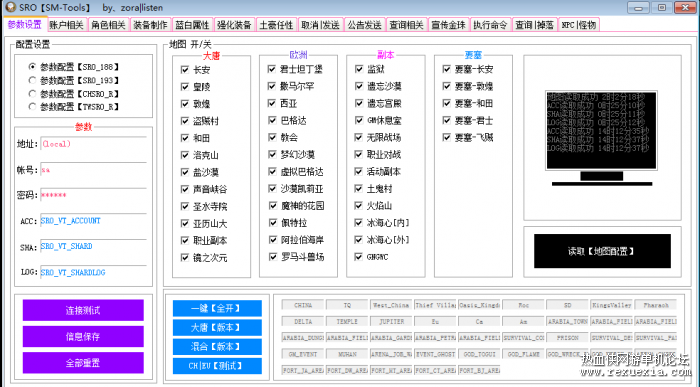The image size is (700, 387).
Task: Select the 参数配置【SRO_188】 radio button
Action: 32,67
